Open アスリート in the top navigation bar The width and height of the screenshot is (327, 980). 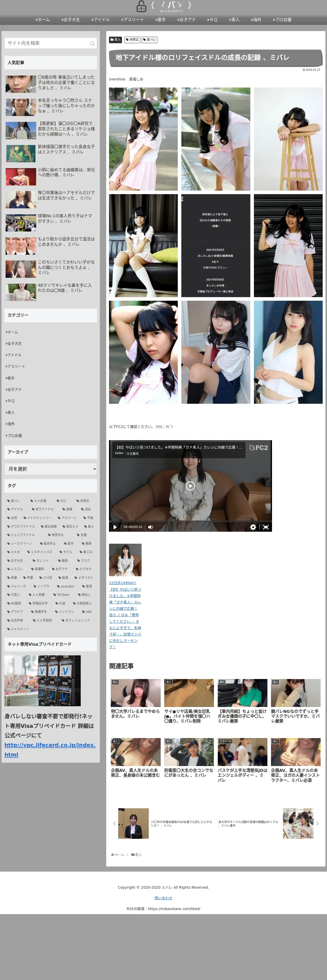(132, 20)
